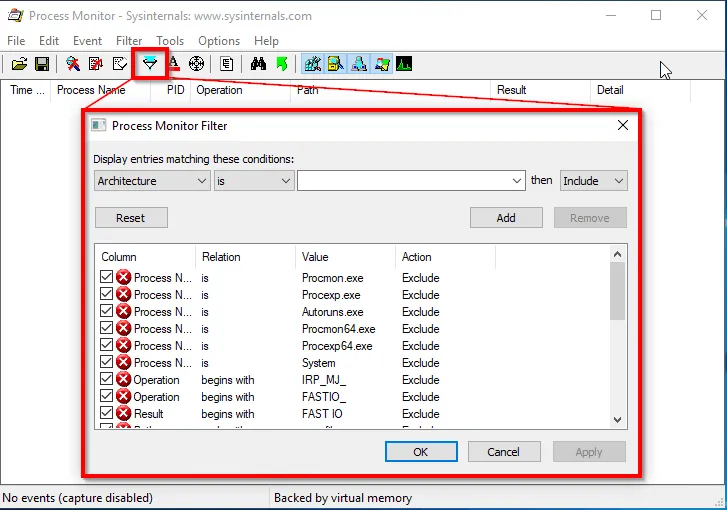Select the Include Process From Window target icon
Viewport: 727px width, 510px height.
click(x=197, y=64)
